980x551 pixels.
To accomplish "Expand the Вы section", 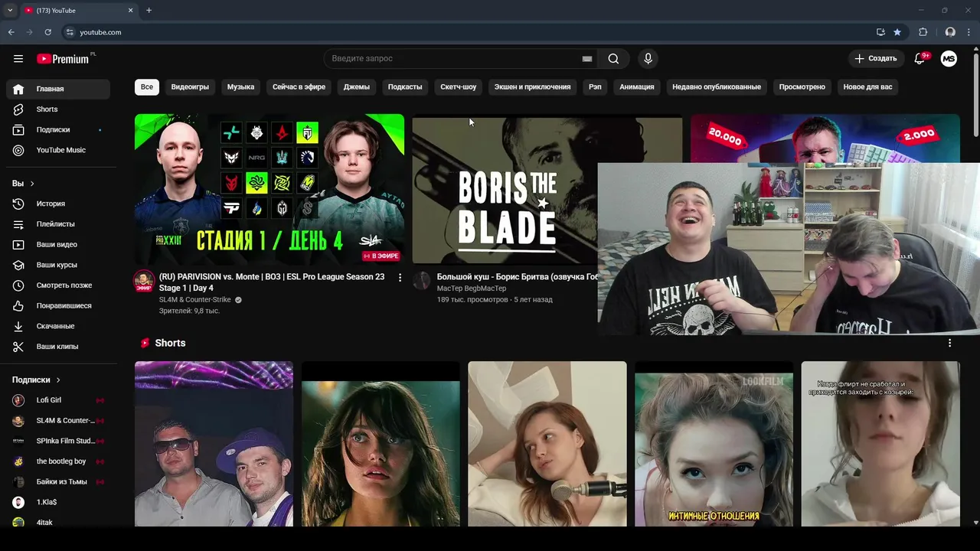I will (x=24, y=184).
